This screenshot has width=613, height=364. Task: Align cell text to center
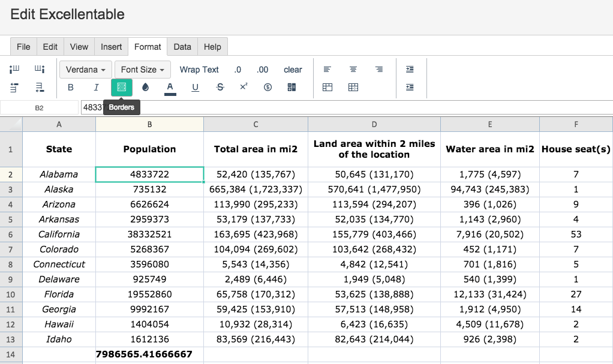pyautogui.click(x=353, y=70)
